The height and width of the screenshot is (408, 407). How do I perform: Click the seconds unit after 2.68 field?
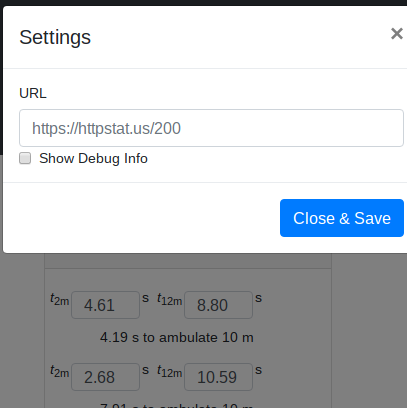tap(145, 370)
